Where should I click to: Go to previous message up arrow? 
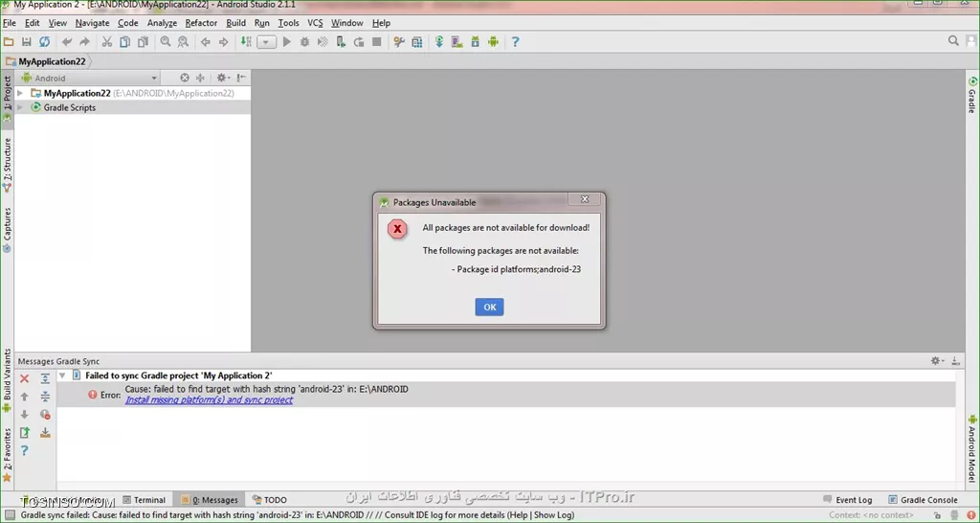[x=24, y=397]
